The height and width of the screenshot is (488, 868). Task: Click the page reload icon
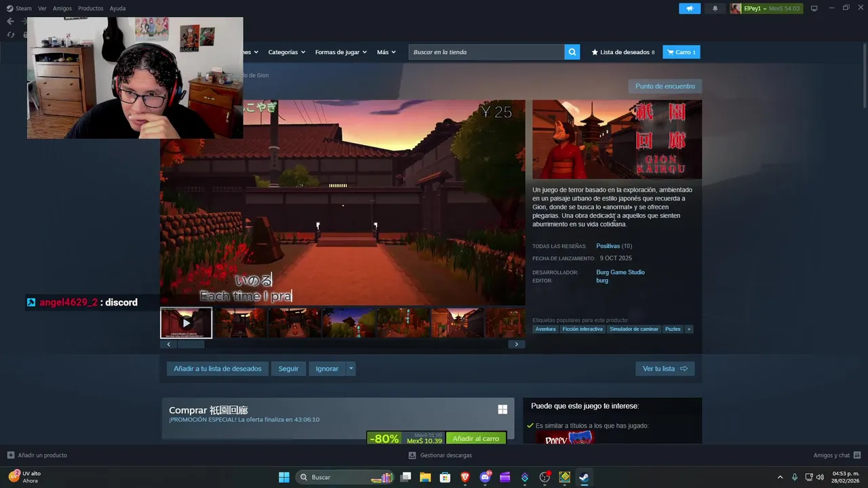pyautogui.click(x=10, y=35)
